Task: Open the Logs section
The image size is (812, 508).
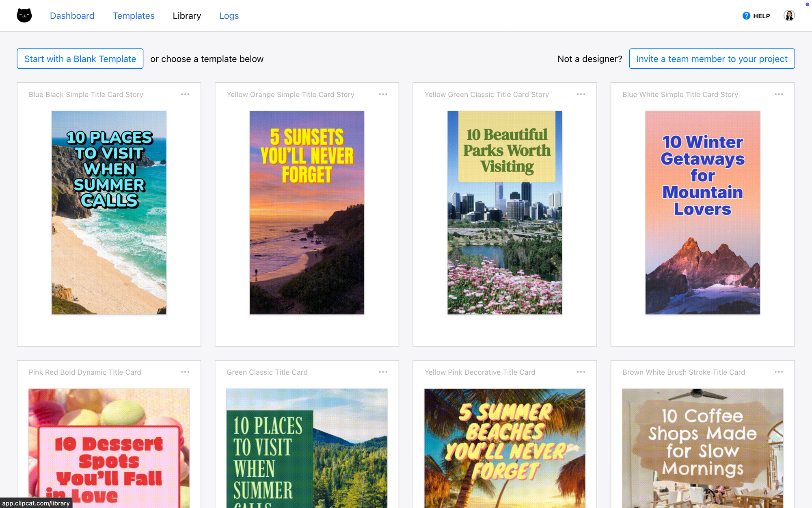Action: point(229,15)
